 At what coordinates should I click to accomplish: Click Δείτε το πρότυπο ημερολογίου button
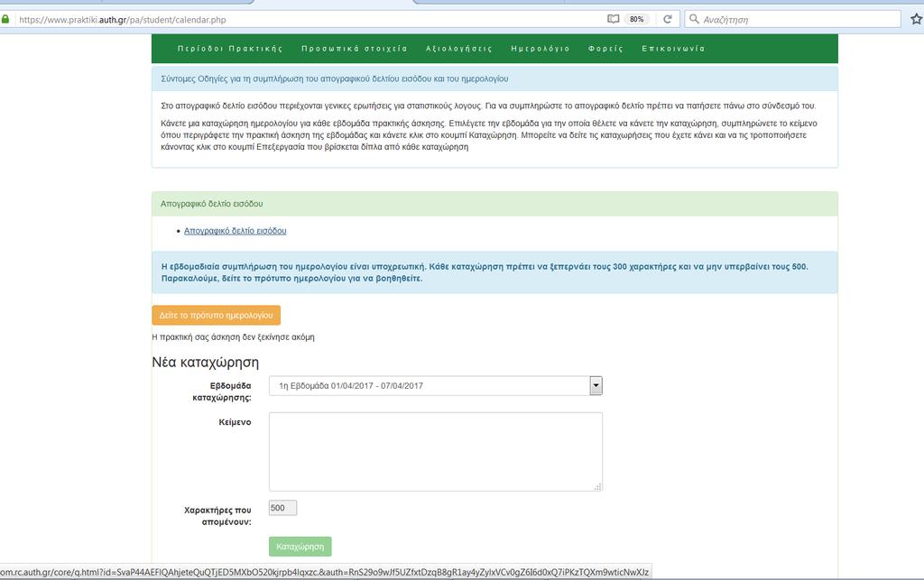pos(217,315)
